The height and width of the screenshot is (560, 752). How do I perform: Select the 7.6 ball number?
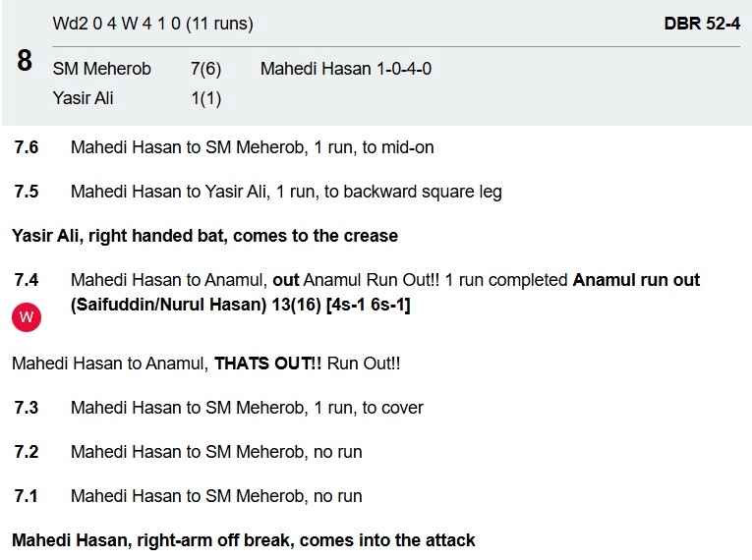click(x=27, y=147)
